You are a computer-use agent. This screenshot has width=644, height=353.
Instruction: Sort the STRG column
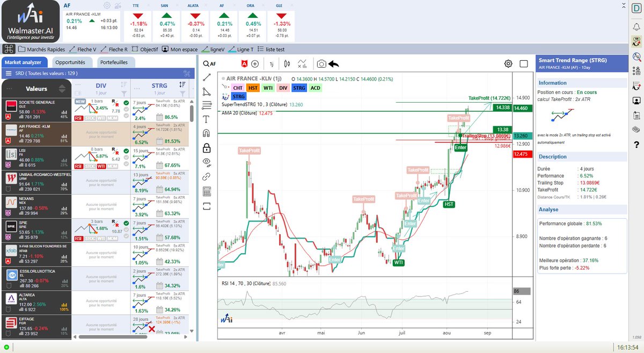click(x=182, y=84)
